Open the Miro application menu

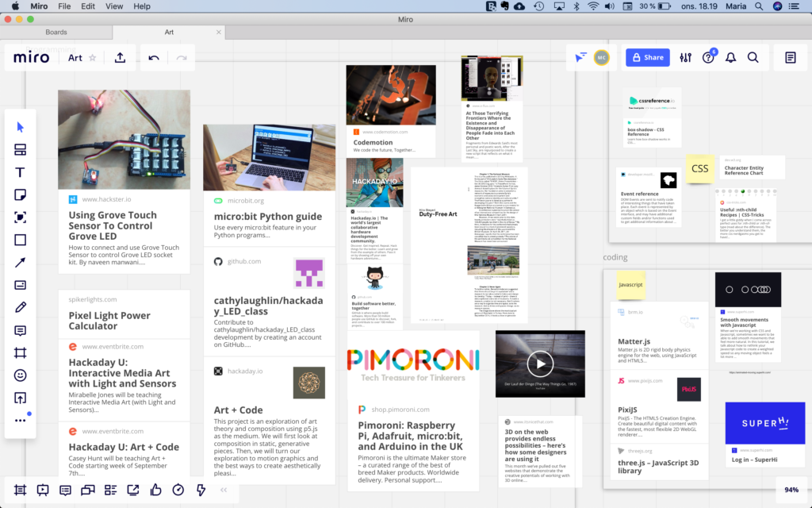39,6
